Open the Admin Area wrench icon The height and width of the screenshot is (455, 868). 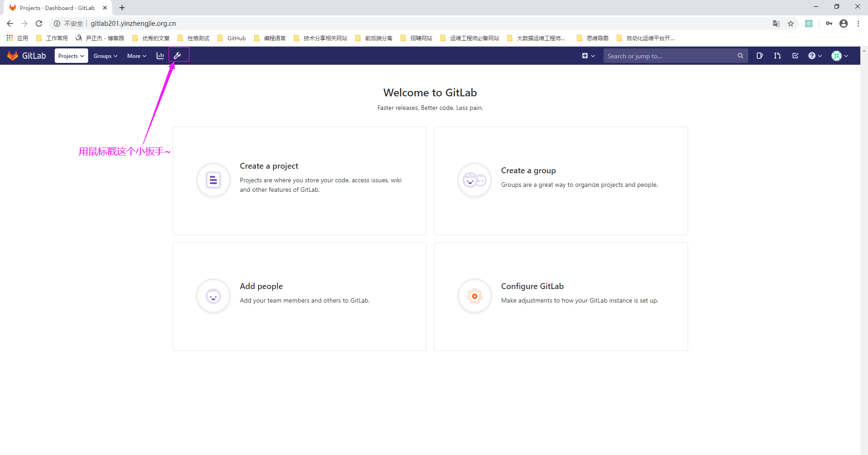177,56
